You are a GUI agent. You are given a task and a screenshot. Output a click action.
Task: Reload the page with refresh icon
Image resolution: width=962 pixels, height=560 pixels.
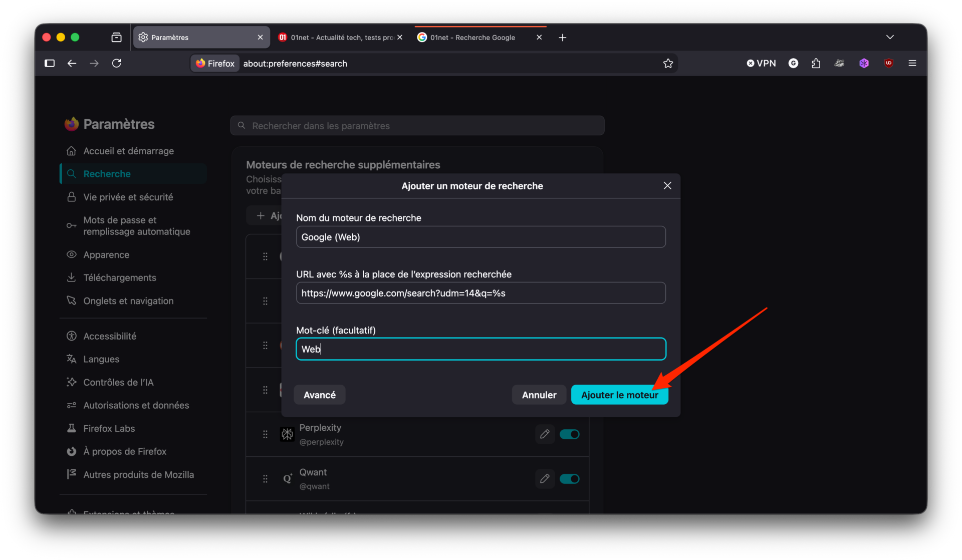[117, 63]
